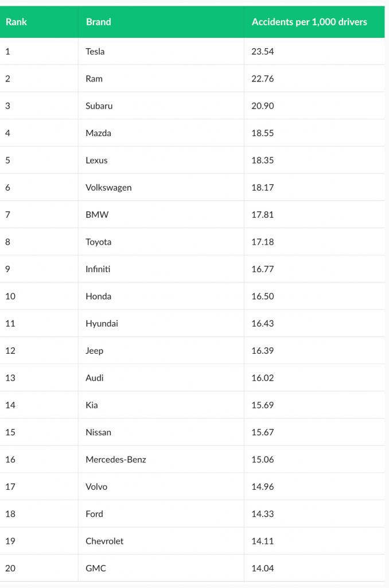Click the GMC rank number 20
Viewport: 389px width, 588px height.
[x=10, y=568]
